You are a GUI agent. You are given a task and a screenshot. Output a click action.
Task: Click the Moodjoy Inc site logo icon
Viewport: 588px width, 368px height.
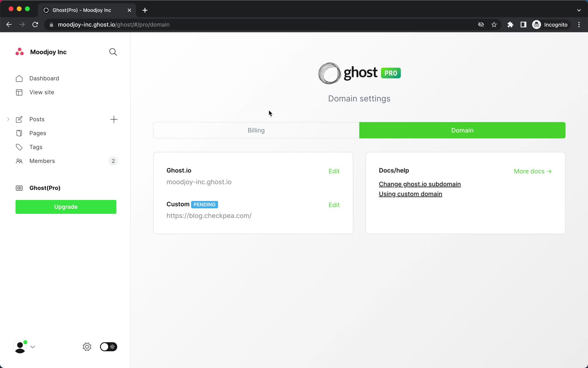pos(20,52)
